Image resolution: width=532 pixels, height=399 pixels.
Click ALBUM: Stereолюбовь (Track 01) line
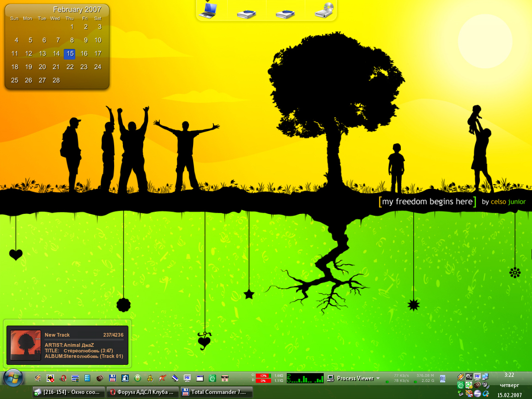[x=84, y=356]
